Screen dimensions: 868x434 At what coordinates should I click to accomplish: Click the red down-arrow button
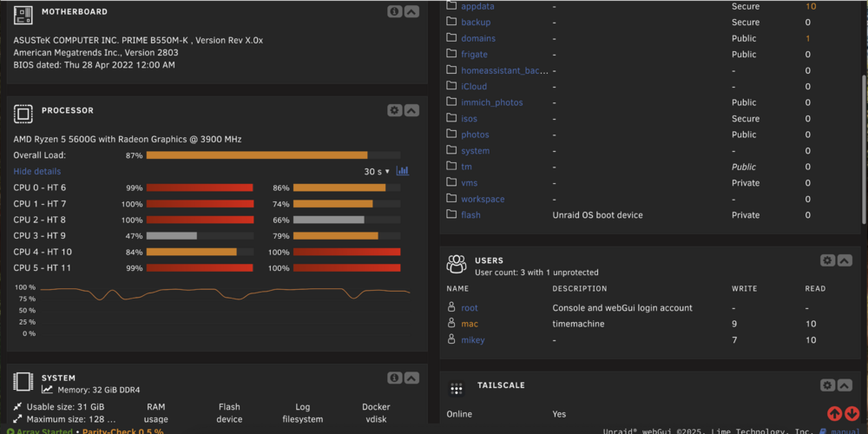(852, 413)
